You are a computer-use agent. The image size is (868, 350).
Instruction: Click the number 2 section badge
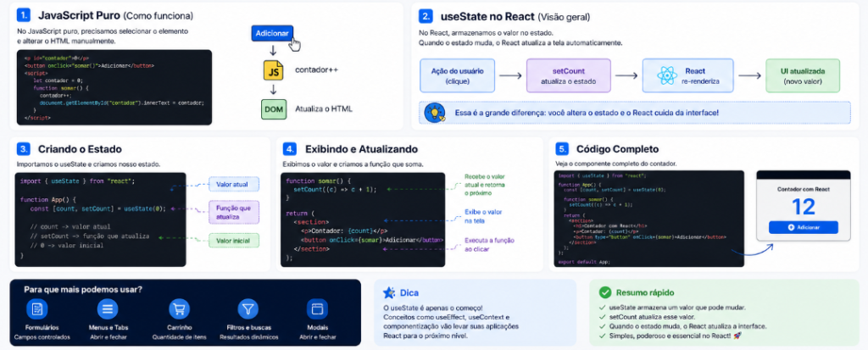coord(426,15)
